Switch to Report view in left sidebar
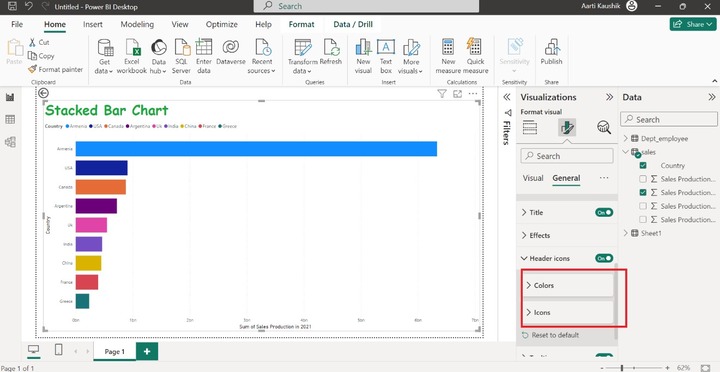720x372 pixels. pos(10,97)
